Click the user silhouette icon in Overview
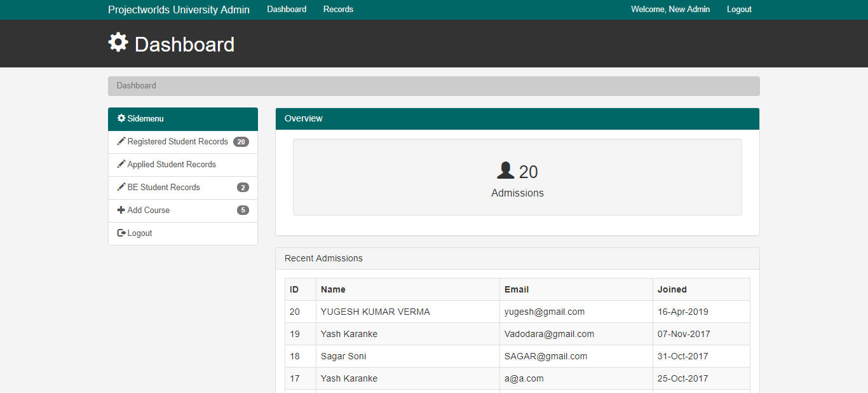Viewport: 868px width, 393px height. [505, 170]
